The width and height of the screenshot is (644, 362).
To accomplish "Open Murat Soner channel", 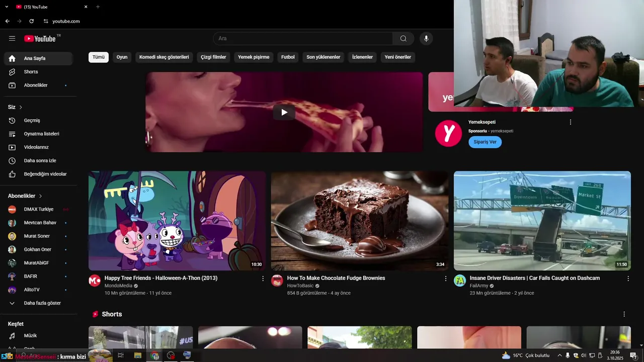I will tap(38, 236).
